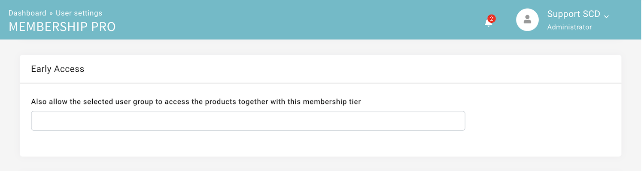This screenshot has height=171, width=644.
Task: Click the red notification badge showing 2
Action: pyautogui.click(x=492, y=18)
